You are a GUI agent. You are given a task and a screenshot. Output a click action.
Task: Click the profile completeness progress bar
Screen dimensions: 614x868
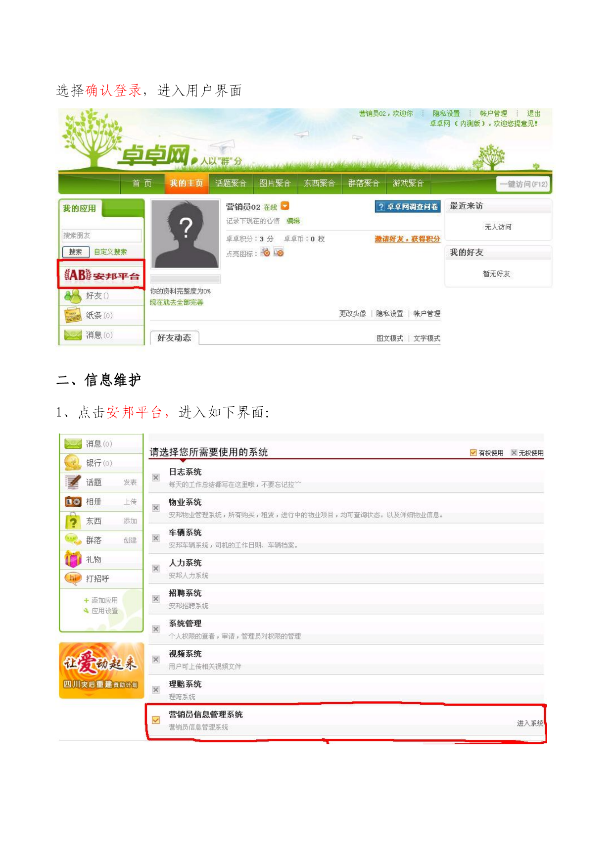[185, 279]
